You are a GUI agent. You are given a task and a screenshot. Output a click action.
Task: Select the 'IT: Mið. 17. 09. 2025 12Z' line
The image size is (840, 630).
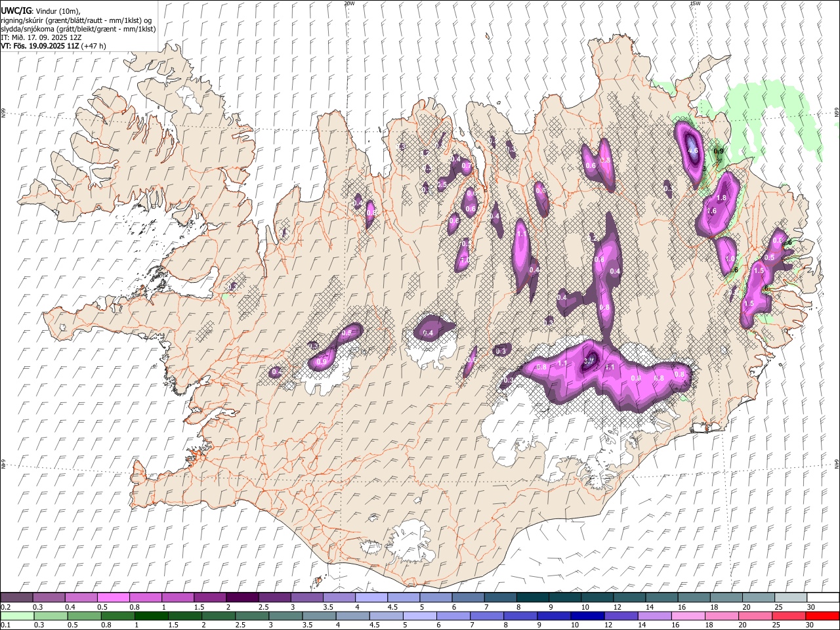point(41,37)
